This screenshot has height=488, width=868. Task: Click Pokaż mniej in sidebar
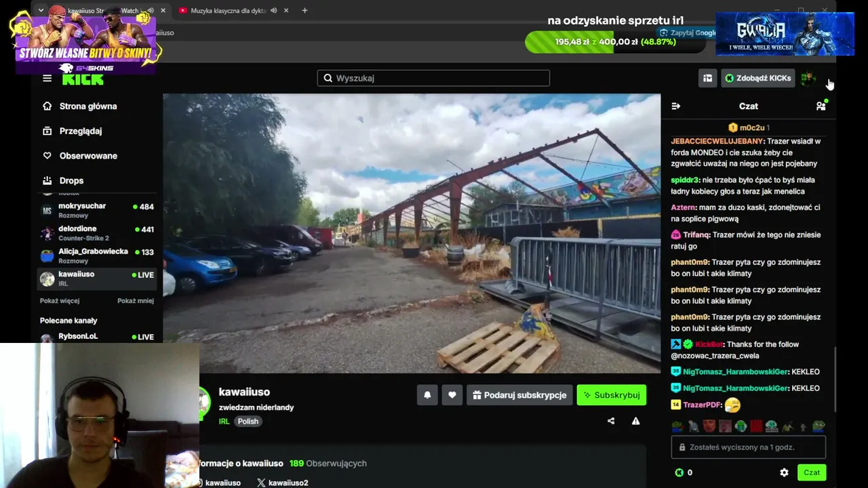click(x=136, y=301)
